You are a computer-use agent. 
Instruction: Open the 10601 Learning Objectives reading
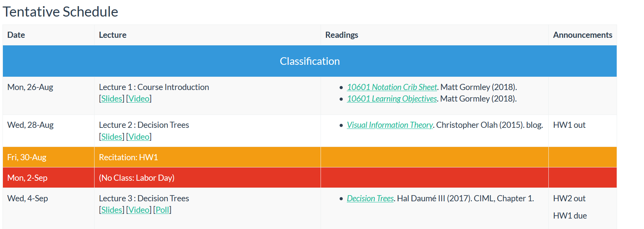coord(392,99)
